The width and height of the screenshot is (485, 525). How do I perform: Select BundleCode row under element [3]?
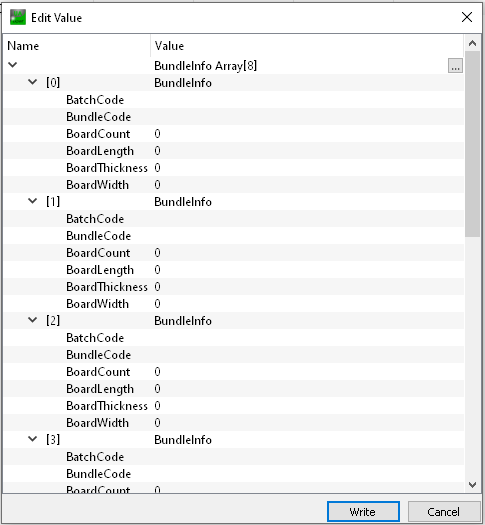tap(234, 474)
